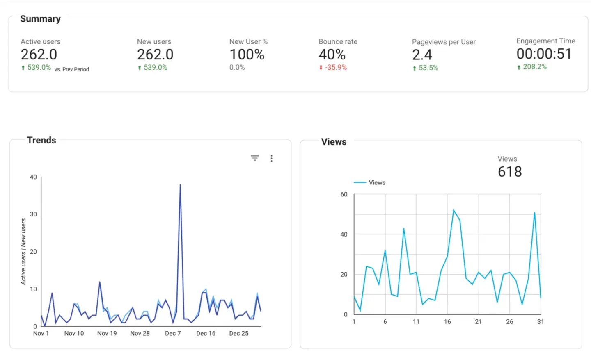The height and width of the screenshot is (364, 591).
Task: Click the tallest spike in Trends chart
Action: (x=180, y=185)
